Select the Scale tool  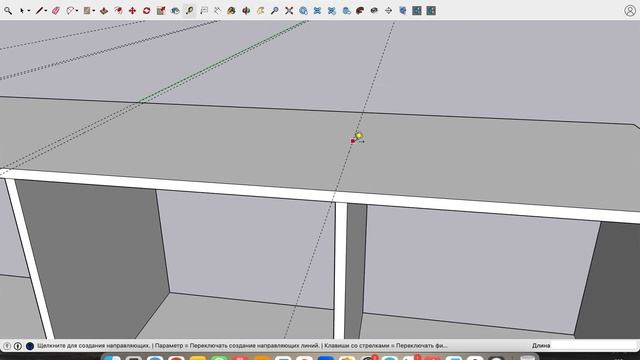tap(161, 11)
